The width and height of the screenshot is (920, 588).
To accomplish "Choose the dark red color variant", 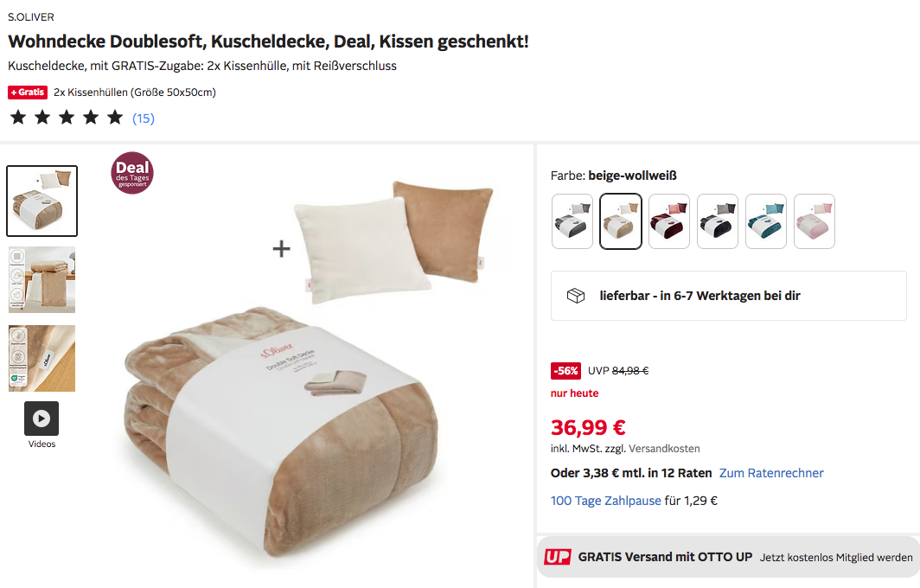I will 669,221.
